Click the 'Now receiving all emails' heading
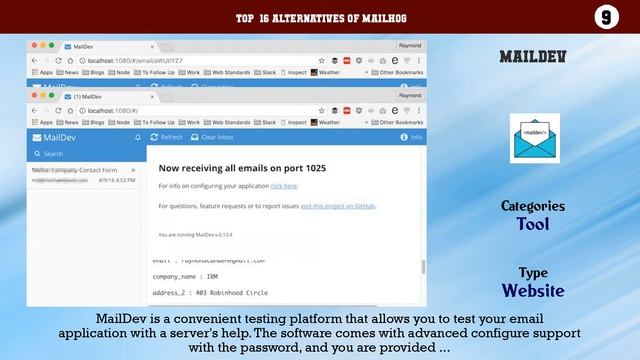This screenshot has width=640, height=360. [242, 168]
